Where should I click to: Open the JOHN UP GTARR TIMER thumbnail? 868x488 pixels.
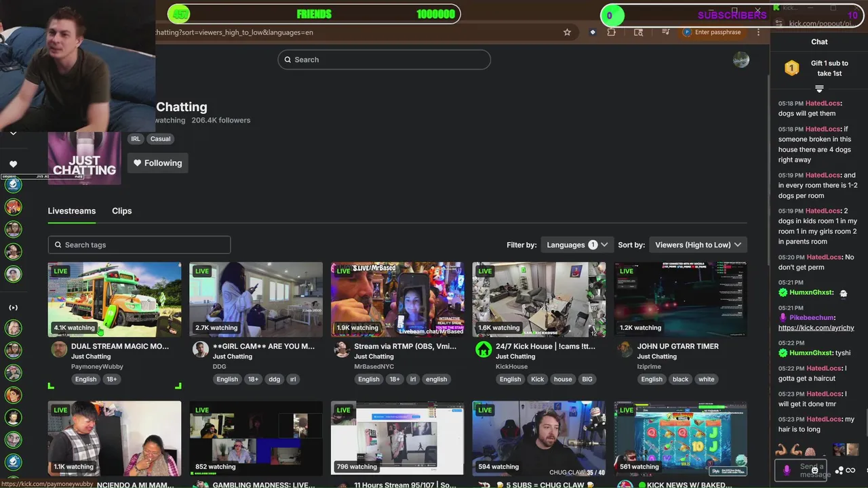(680, 300)
